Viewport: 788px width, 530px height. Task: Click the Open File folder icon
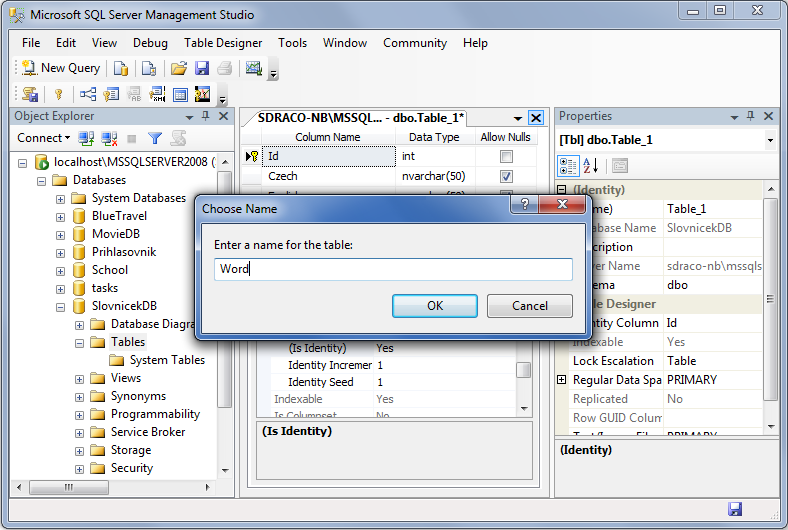(x=178, y=68)
